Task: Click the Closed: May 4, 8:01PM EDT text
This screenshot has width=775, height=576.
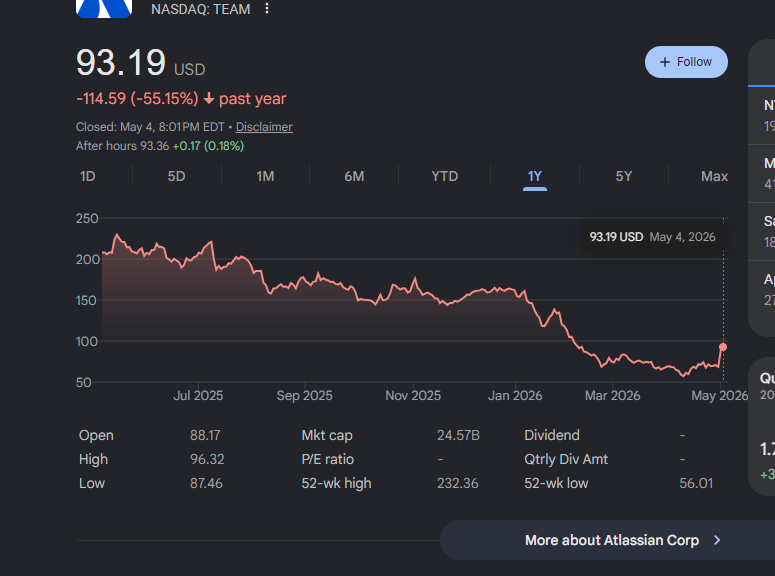Action: (150, 127)
